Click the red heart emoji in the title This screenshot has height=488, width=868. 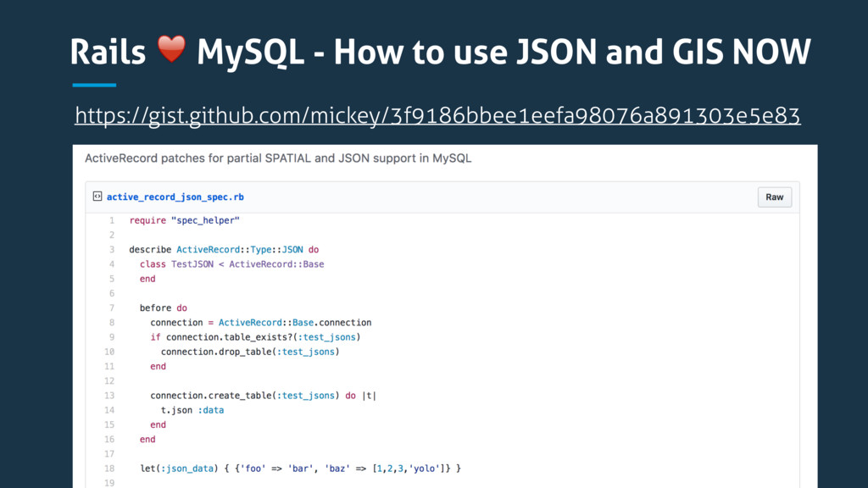coord(171,53)
